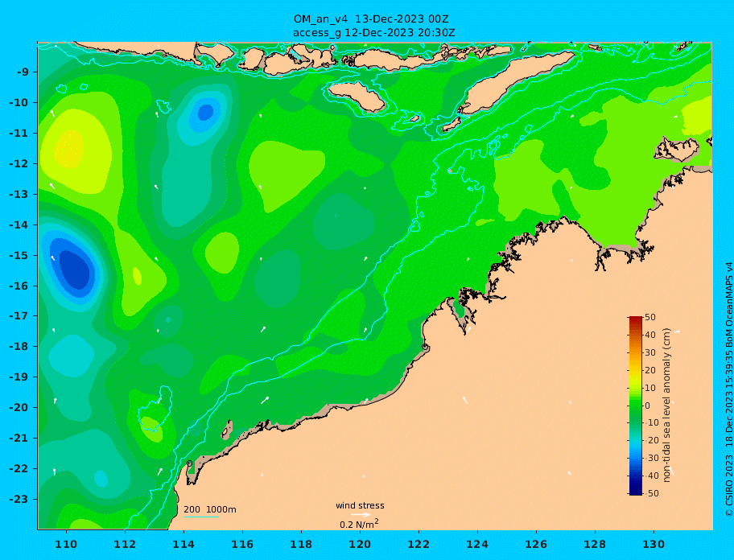Click the "200 1000m" depth contour legend

coord(210,509)
